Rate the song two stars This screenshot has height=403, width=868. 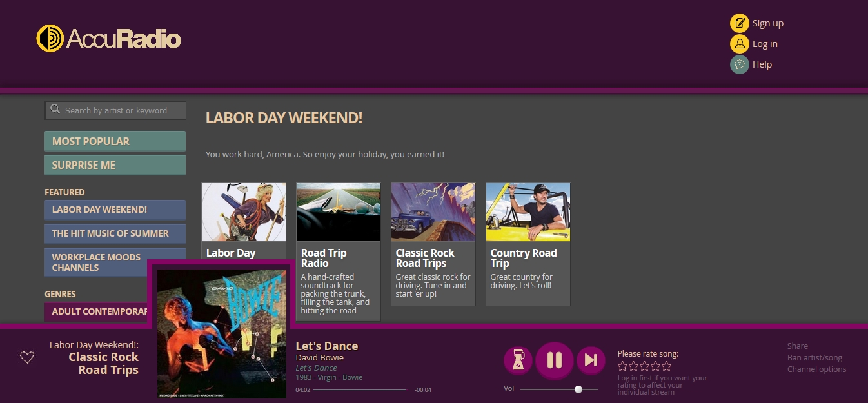pos(633,366)
